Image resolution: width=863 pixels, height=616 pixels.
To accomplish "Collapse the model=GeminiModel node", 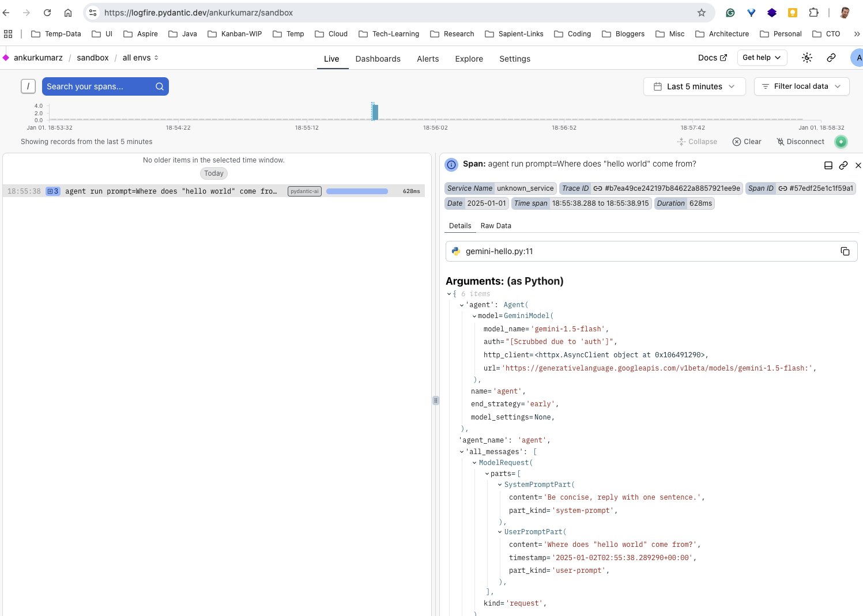I will [474, 316].
